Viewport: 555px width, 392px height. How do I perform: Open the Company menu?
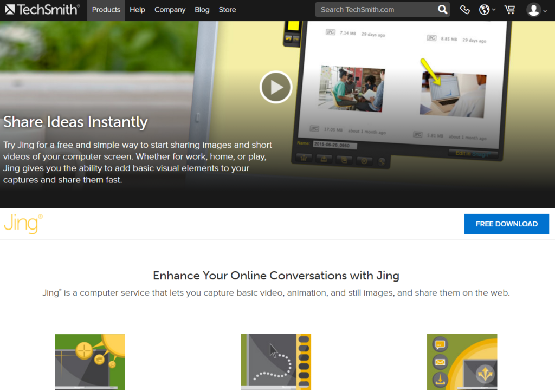170,10
